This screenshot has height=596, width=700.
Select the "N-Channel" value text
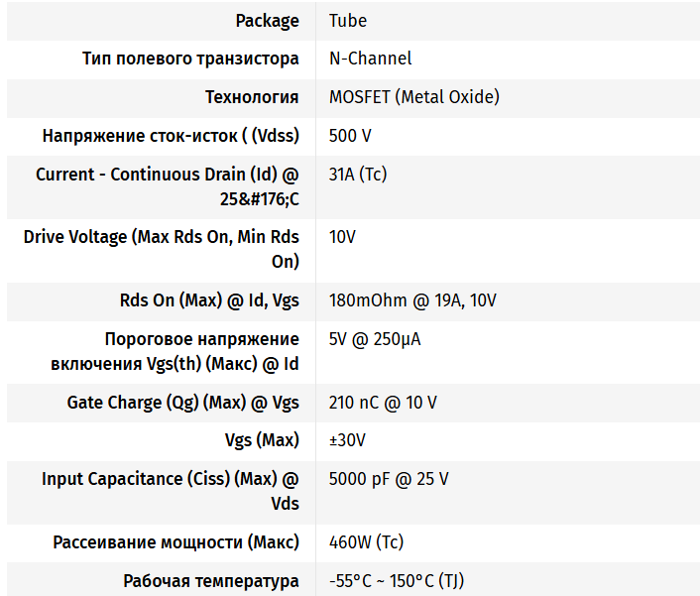point(370,59)
